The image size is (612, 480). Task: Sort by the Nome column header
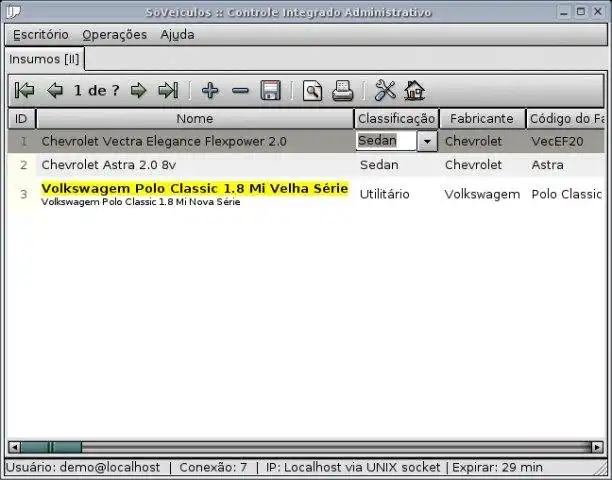pos(195,119)
